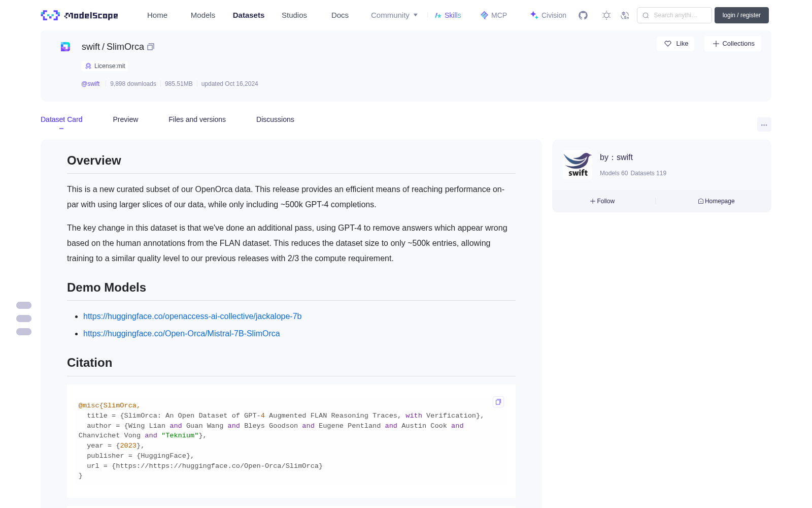Click 'Datasets 119' count text
The image size is (812, 508).
pos(649,173)
